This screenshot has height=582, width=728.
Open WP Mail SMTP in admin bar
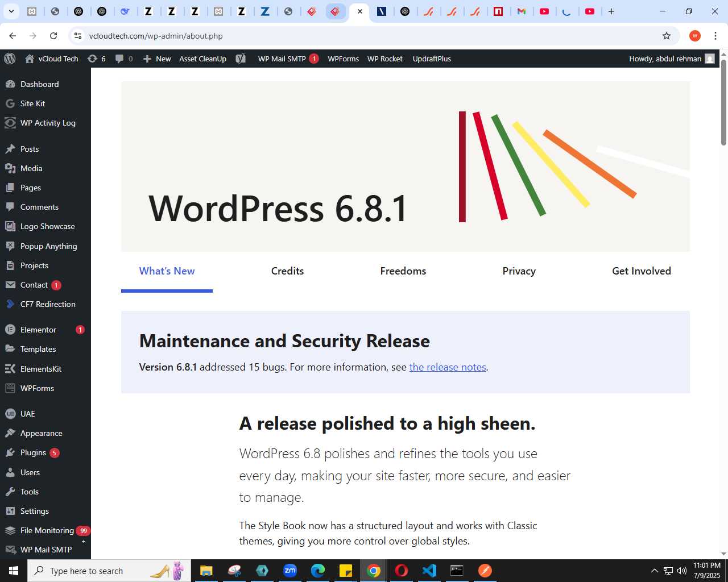click(x=288, y=59)
